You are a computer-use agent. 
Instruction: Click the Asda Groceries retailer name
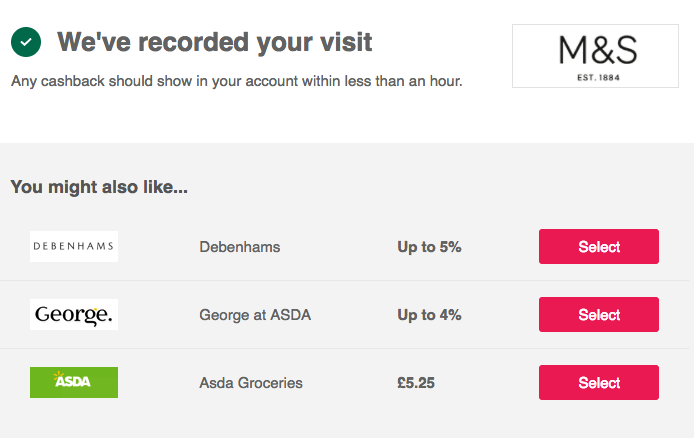tap(251, 383)
